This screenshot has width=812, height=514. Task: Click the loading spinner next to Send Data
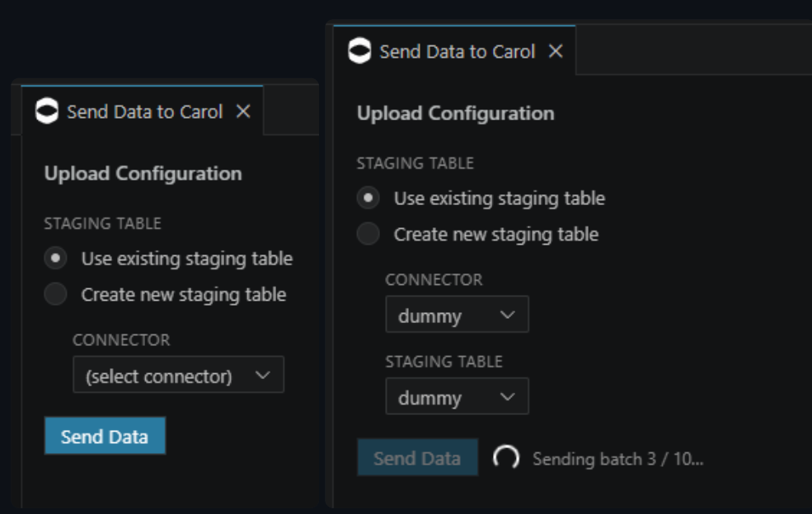pos(506,458)
